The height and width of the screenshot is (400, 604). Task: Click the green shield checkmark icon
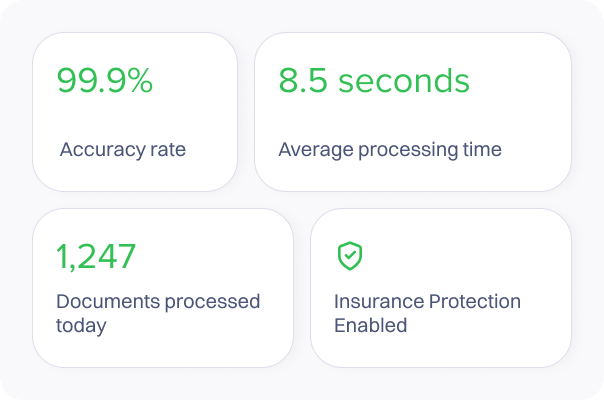(349, 257)
